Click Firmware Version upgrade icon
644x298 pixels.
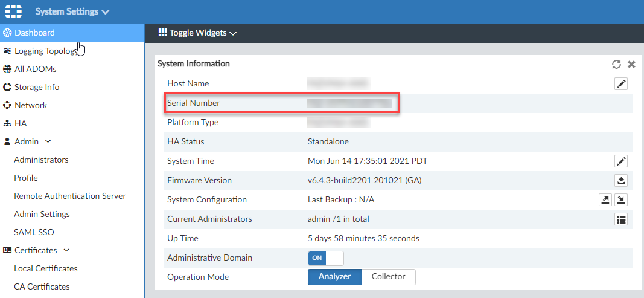[621, 181]
